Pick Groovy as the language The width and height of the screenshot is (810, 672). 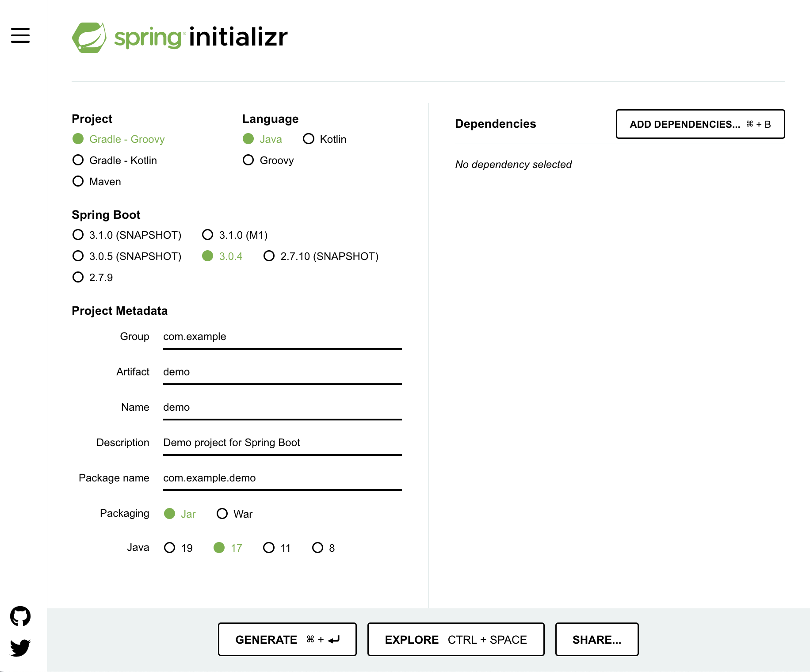(268, 160)
